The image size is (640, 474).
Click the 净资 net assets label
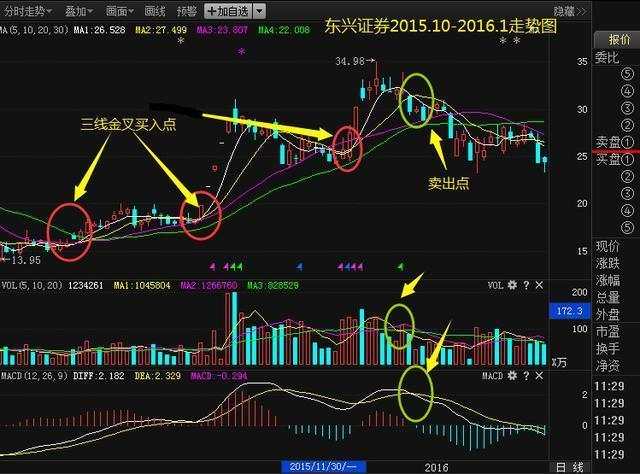(607, 366)
